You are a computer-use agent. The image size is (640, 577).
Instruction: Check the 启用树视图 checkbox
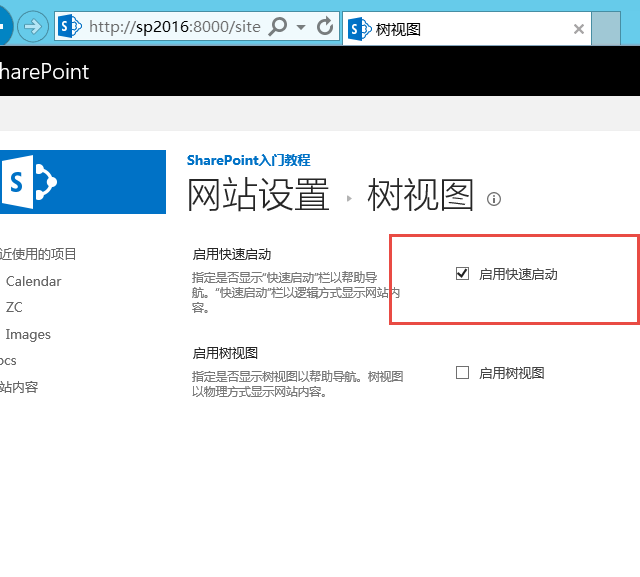coord(462,373)
